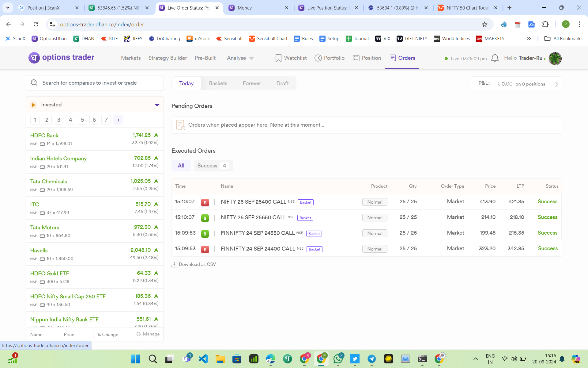Open the Pre-Built menu item

205,58
